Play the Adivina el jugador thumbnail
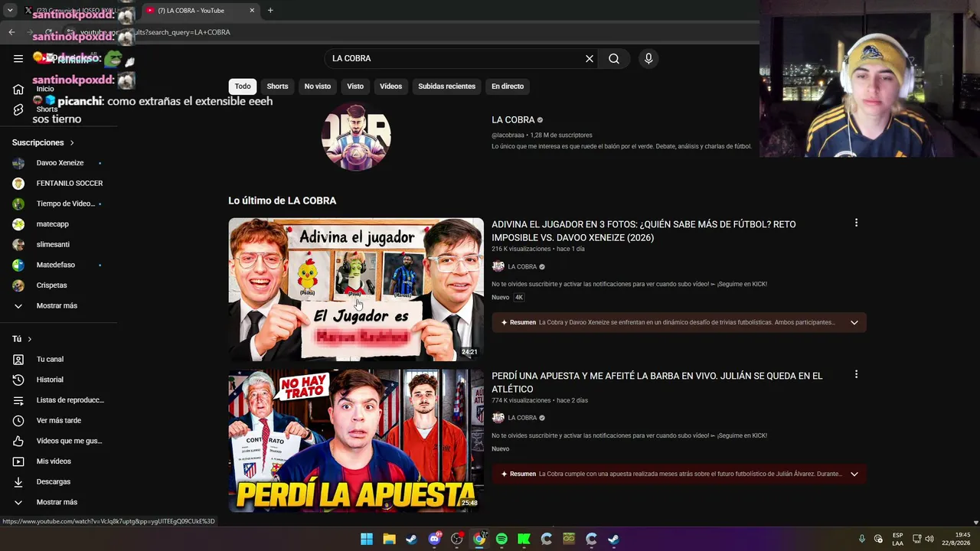The height and width of the screenshot is (551, 980). click(x=356, y=289)
